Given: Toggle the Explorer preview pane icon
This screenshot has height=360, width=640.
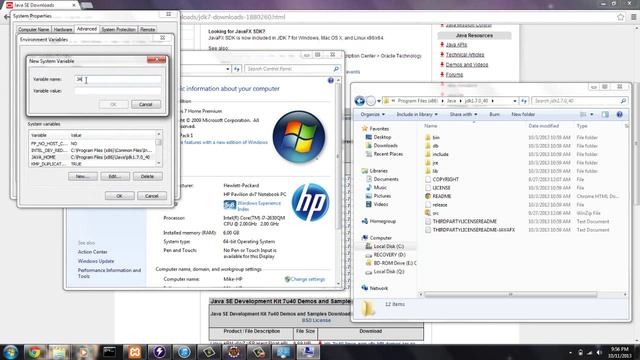Looking at the screenshot, I should click(605, 115).
